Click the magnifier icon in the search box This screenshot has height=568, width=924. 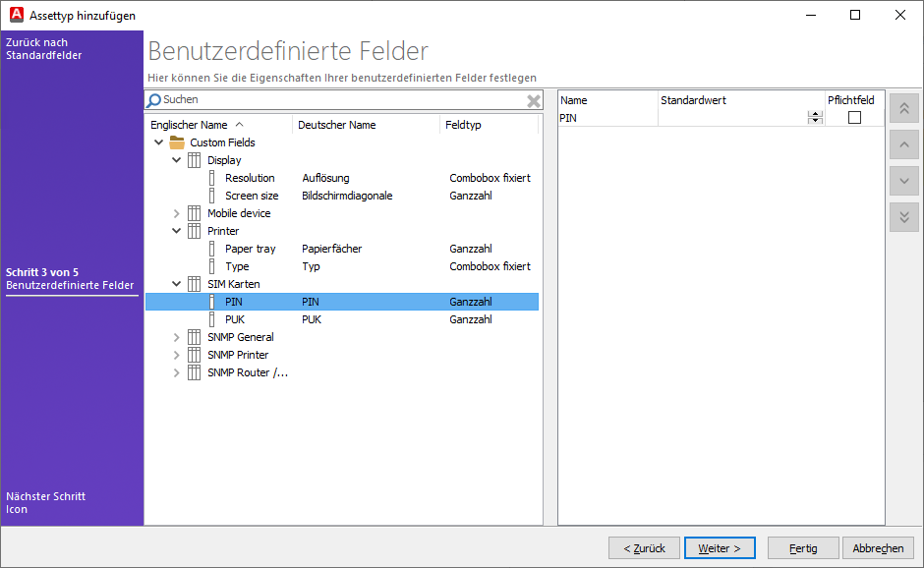[155, 99]
